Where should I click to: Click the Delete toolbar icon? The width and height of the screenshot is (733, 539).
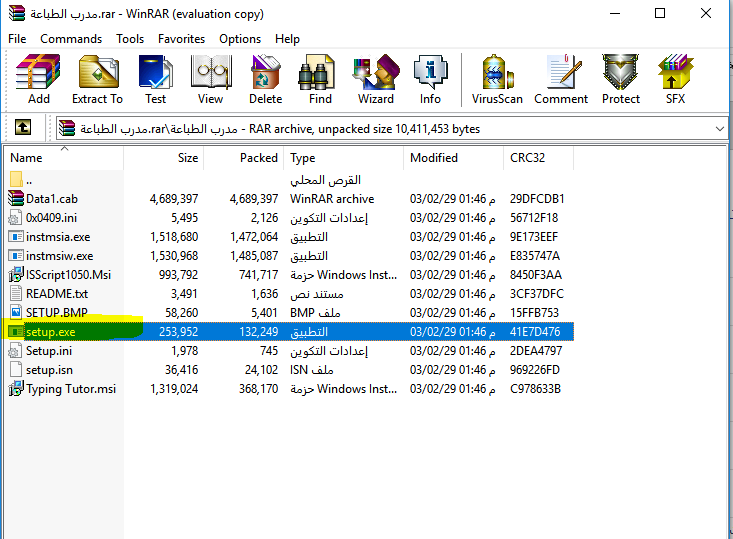pos(265,72)
